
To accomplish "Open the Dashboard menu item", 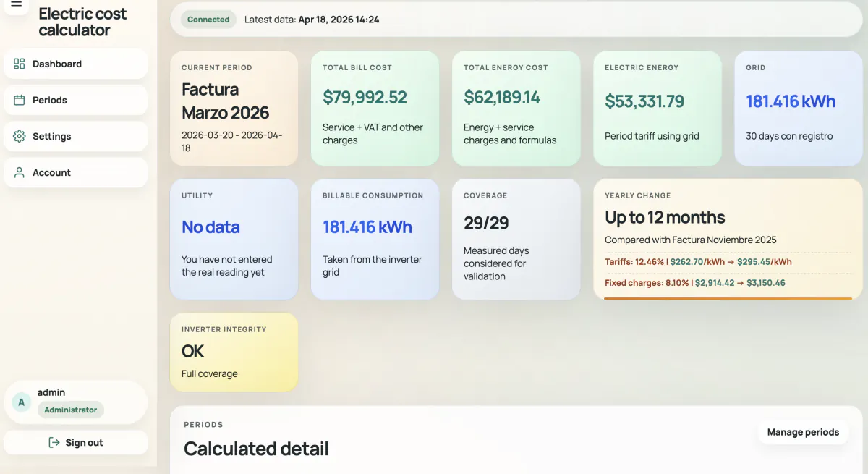I will pos(76,64).
